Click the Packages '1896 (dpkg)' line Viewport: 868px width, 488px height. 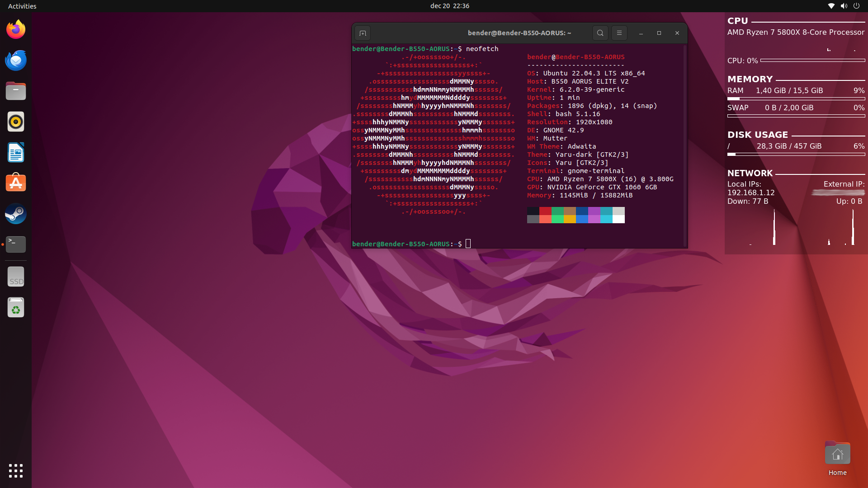(x=592, y=106)
